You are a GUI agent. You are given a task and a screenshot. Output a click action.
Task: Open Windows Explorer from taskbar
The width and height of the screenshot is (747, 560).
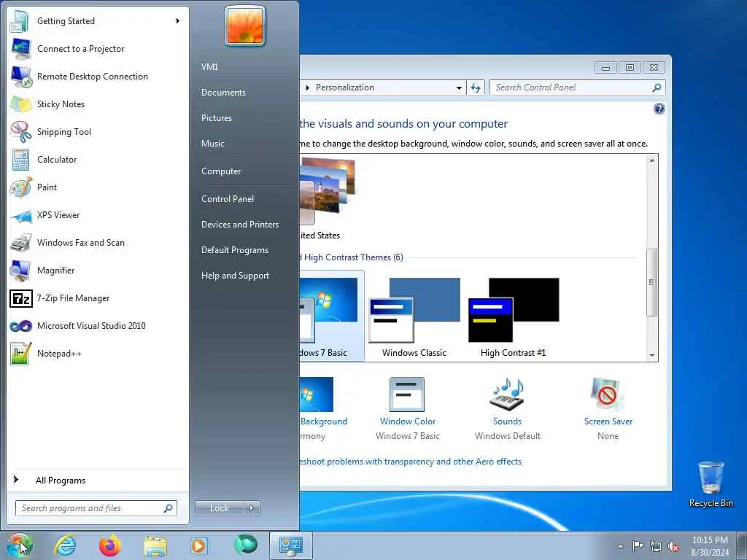coord(155,545)
